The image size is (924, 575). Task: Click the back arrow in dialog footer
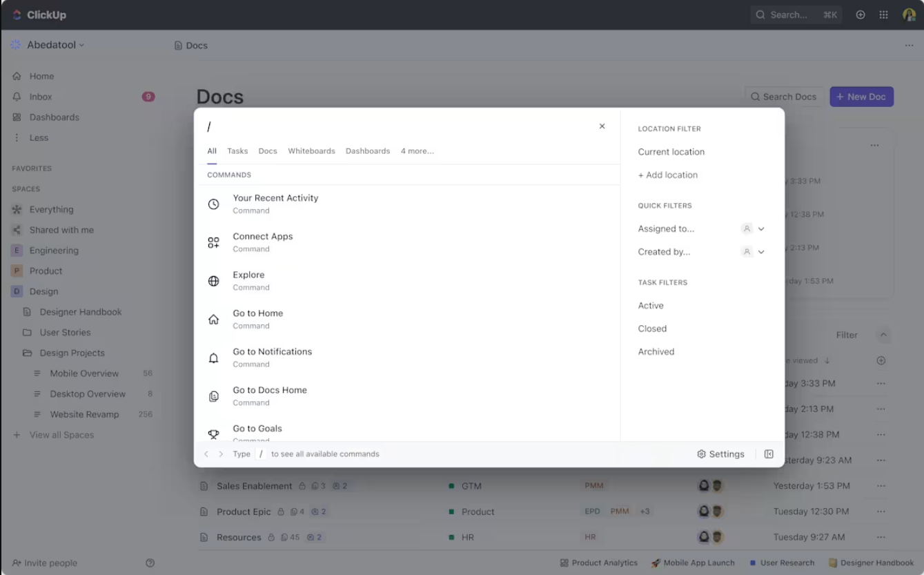coord(206,454)
